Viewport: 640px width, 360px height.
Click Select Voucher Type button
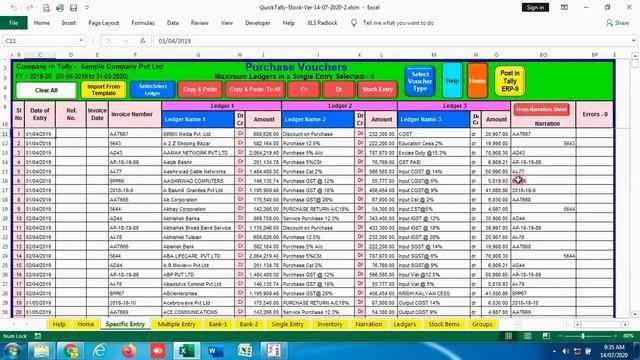[x=420, y=81]
